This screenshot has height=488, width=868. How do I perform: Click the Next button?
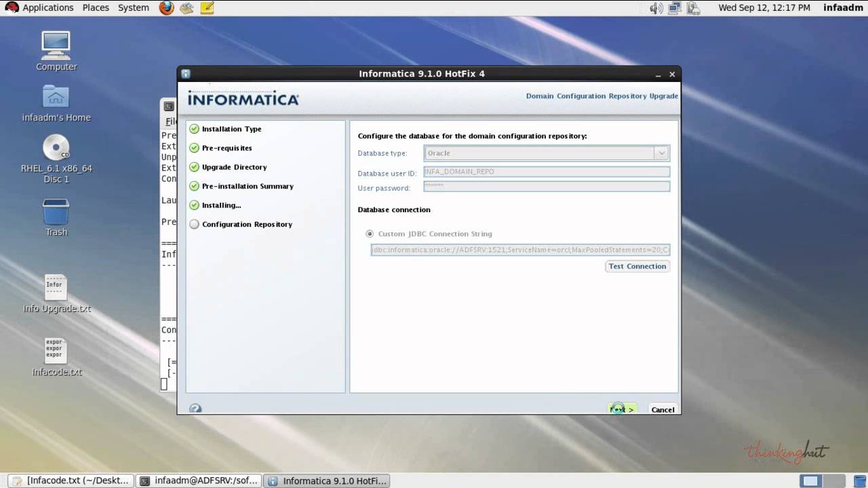click(622, 409)
